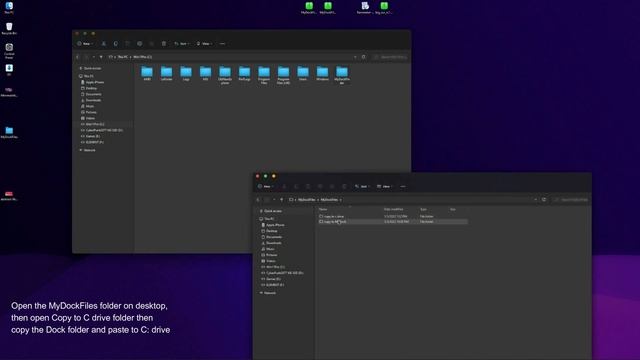Click the first MyDockFiles breadcrumb in front window
Viewport: 640px width, 360px height.
(307, 200)
